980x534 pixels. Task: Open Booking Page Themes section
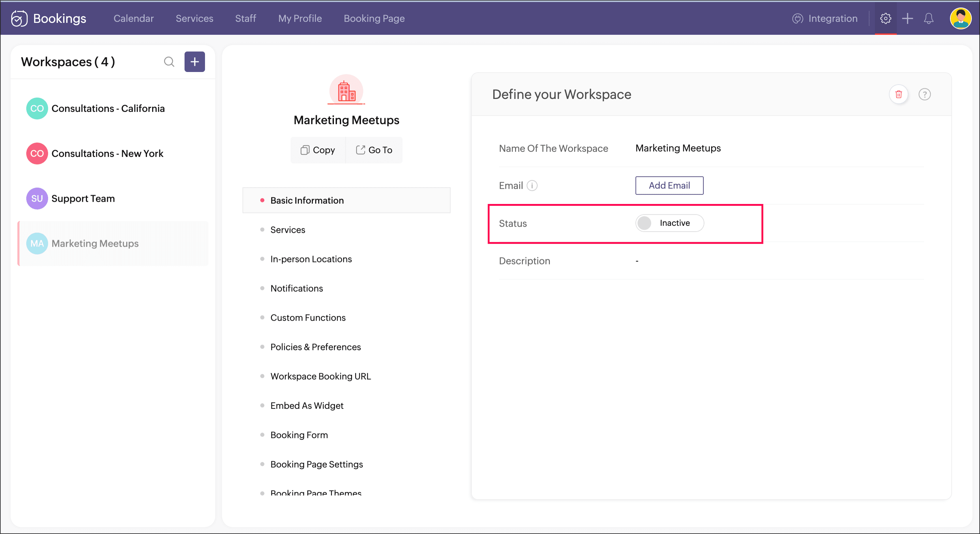(x=316, y=492)
